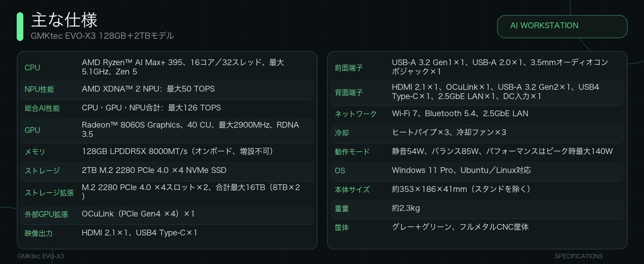Image resolution: width=644 pixels, height=264 pixels.
Task: Click the SPECIFICATIONS footer text
Action: tap(578, 256)
